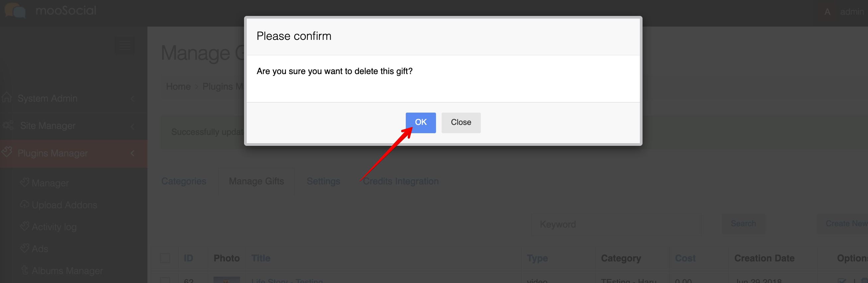Expand the System Admin chevron
This screenshot has height=283, width=868.
pyautogui.click(x=132, y=98)
